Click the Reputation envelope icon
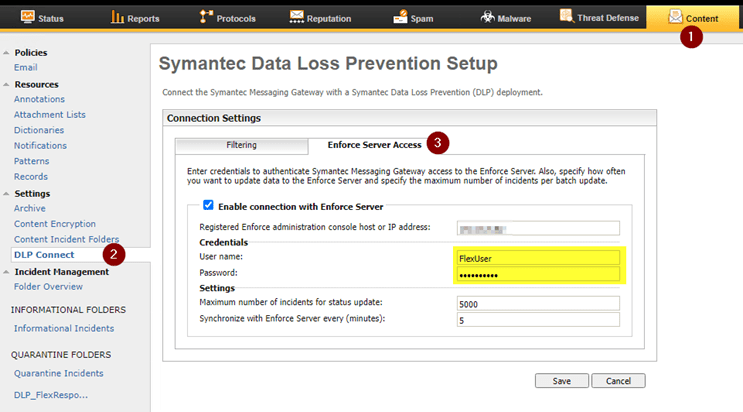This screenshot has width=743, height=412. 298,16
